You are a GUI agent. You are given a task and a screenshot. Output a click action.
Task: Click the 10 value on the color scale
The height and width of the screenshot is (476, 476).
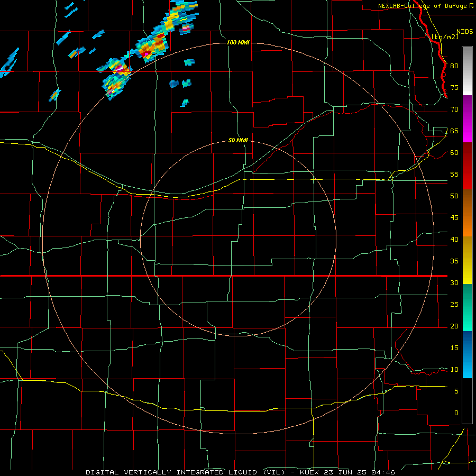454,370
